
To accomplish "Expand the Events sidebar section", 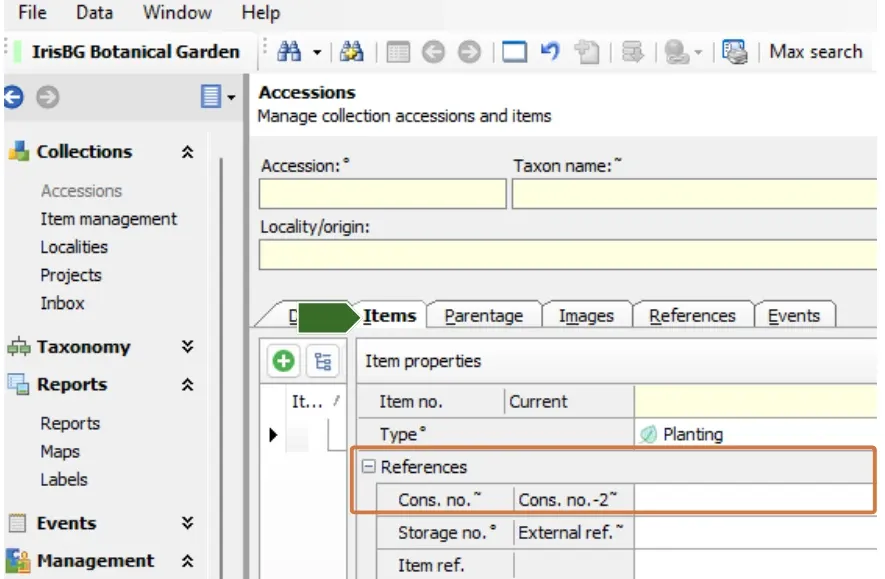I will click(x=187, y=523).
